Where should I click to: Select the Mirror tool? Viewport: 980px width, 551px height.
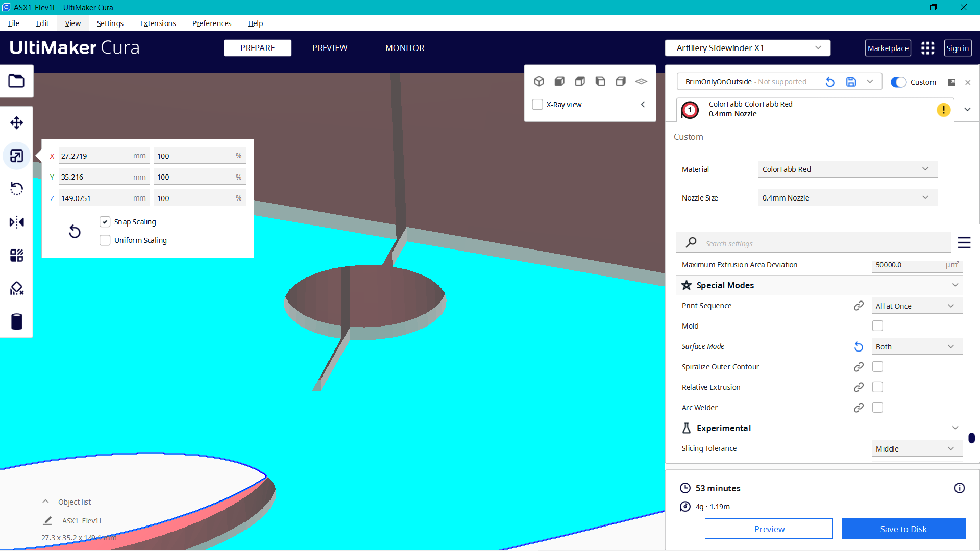[x=16, y=221]
